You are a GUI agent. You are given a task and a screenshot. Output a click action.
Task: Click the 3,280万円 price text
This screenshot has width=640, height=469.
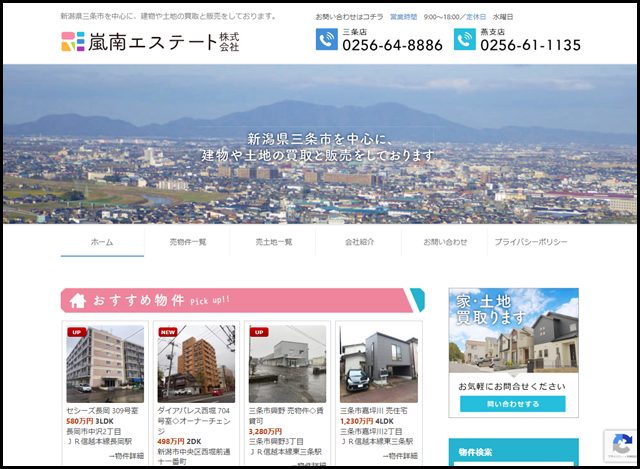(x=265, y=431)
